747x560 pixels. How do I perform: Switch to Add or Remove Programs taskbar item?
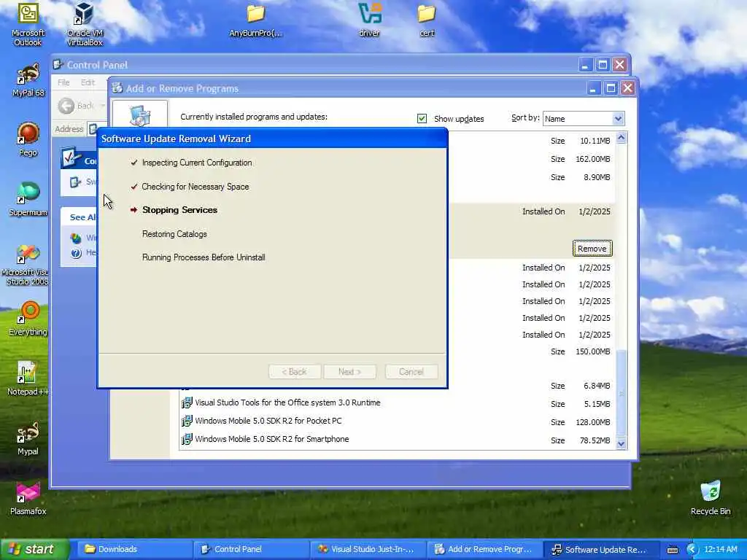(x=484, y=550)
